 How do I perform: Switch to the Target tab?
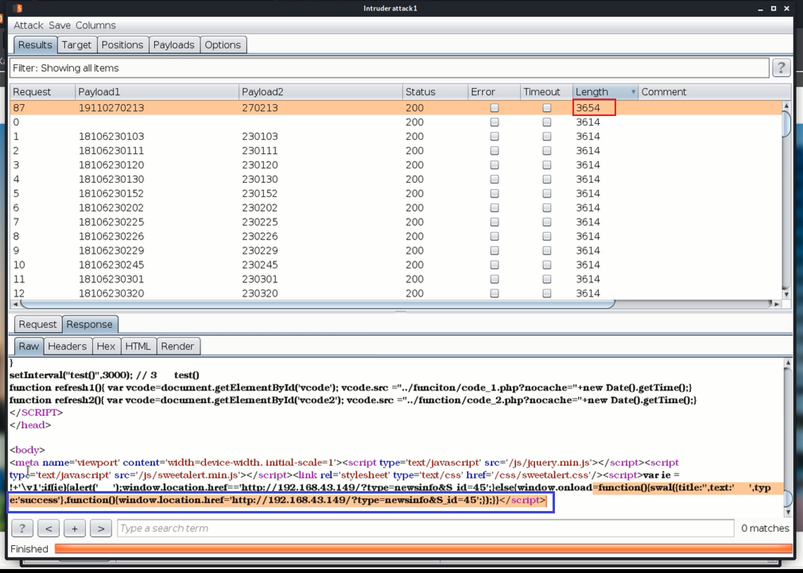tap(76, 45)
